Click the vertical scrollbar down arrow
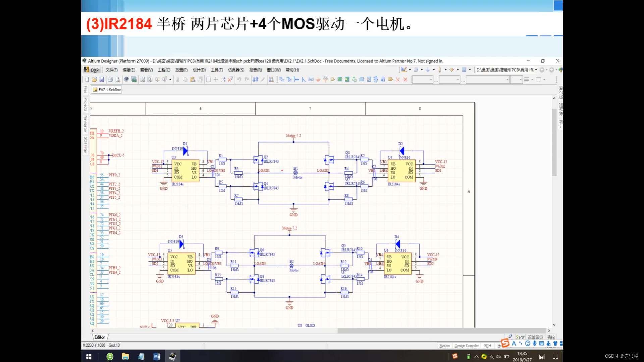 pos(554,325)
